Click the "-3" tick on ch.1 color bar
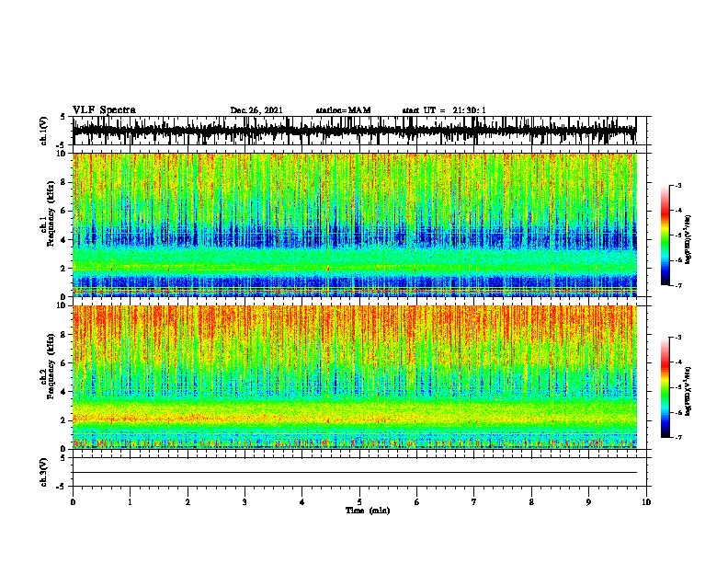The image size is (728, 563). pos(678,185)
